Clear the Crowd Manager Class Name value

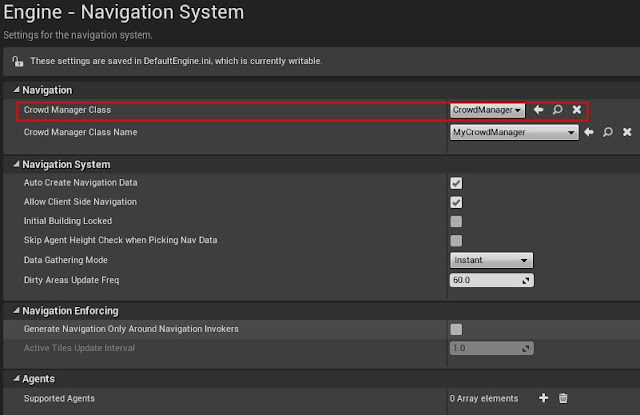[627, 132]
